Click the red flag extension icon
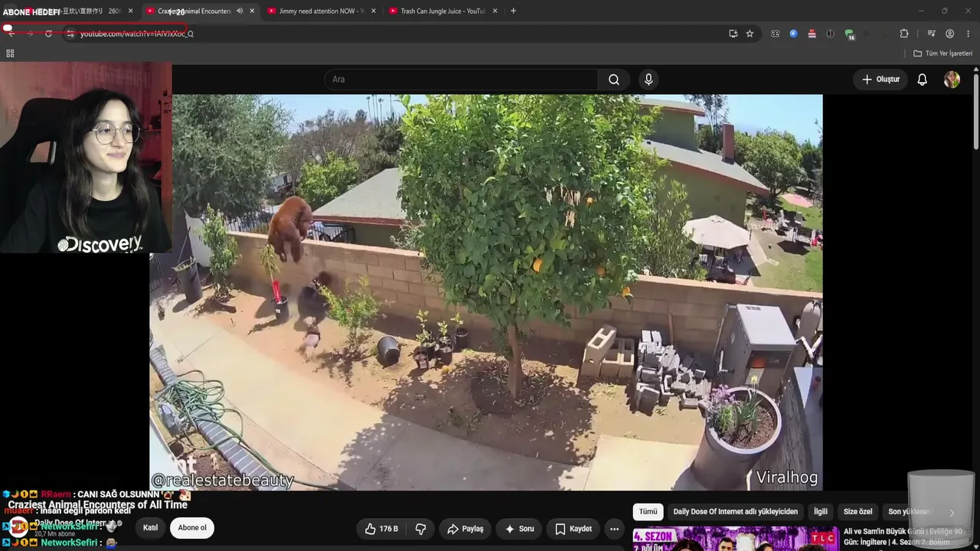Screen dimensions: 980x551 click(x=812, y=34)
